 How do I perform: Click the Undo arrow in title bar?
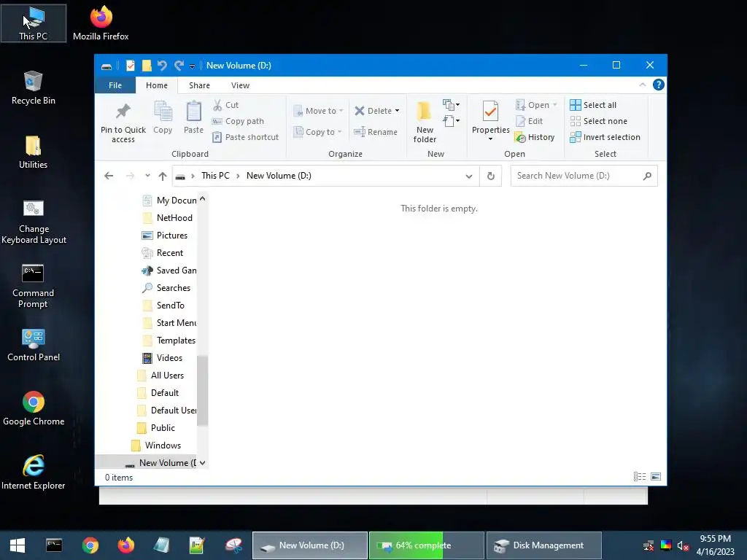pos(163,65)
